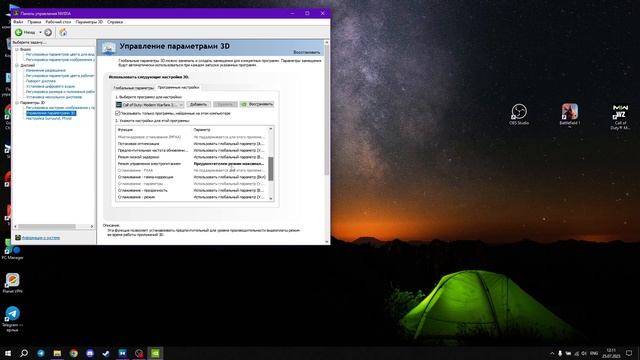
Task: Collapse the Параметры 3D tree node
Action: tap(17, 103)
